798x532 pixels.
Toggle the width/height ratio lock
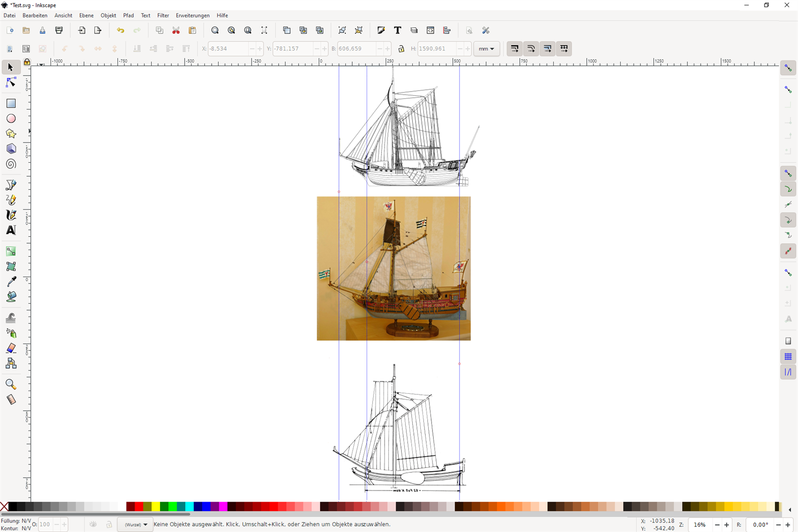[x=401, y=49]
